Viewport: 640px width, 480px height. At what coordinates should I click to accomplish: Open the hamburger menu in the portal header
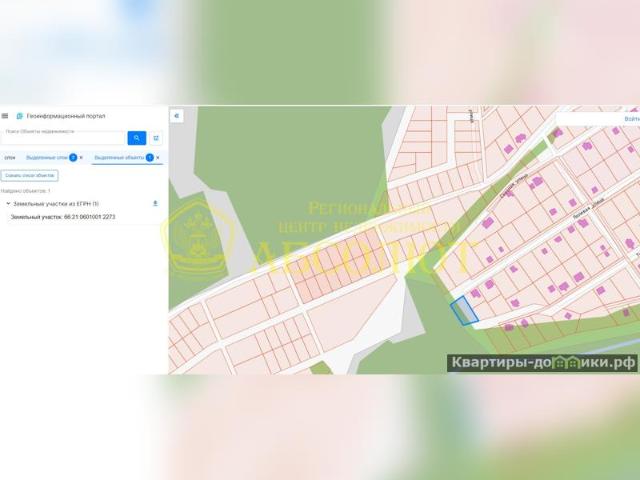coord(5,116)
